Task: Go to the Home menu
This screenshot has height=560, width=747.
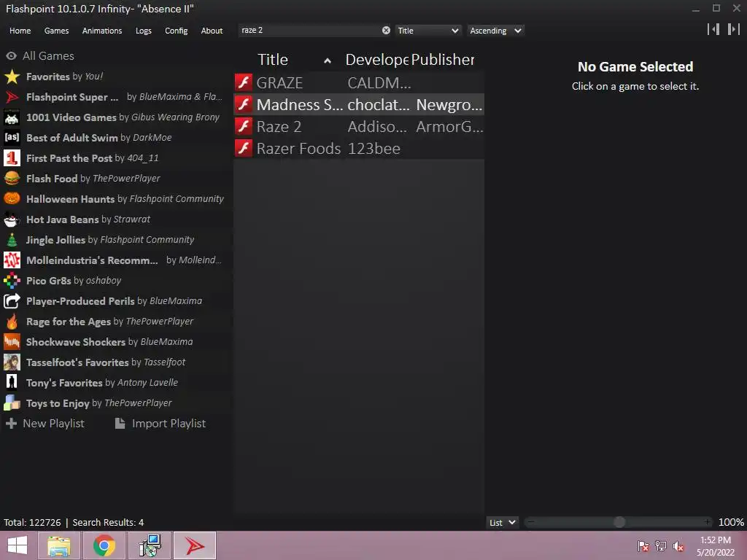Action: pyautogui.click(x=20, y=31)
